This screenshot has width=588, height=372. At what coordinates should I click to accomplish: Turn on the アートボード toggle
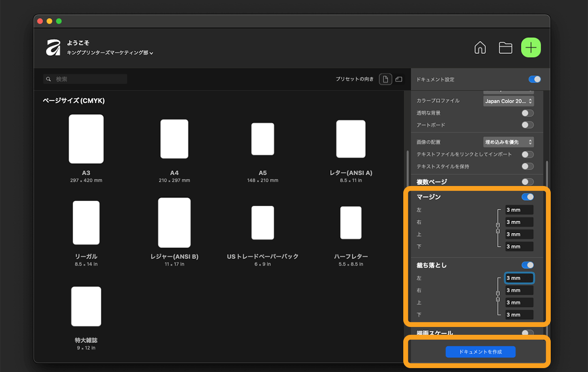click(527, 125)
